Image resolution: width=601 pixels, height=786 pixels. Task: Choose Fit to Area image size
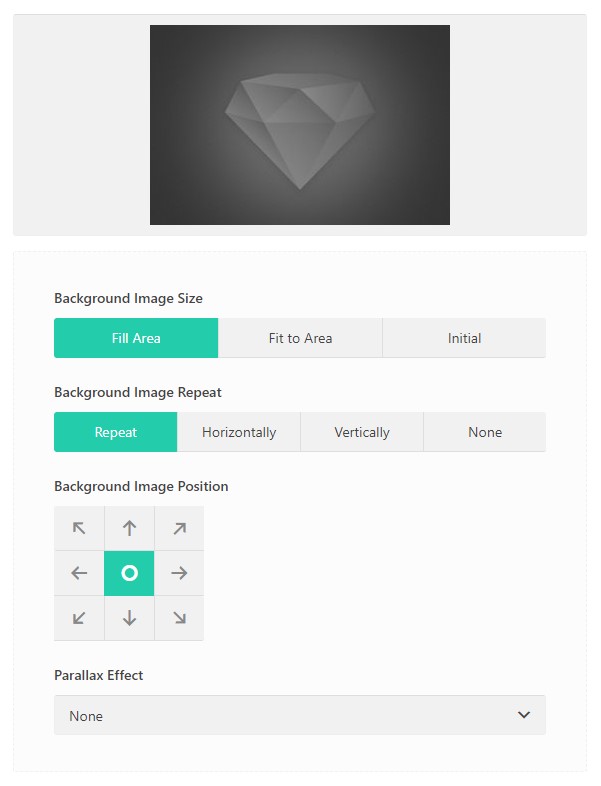[300, 338]
